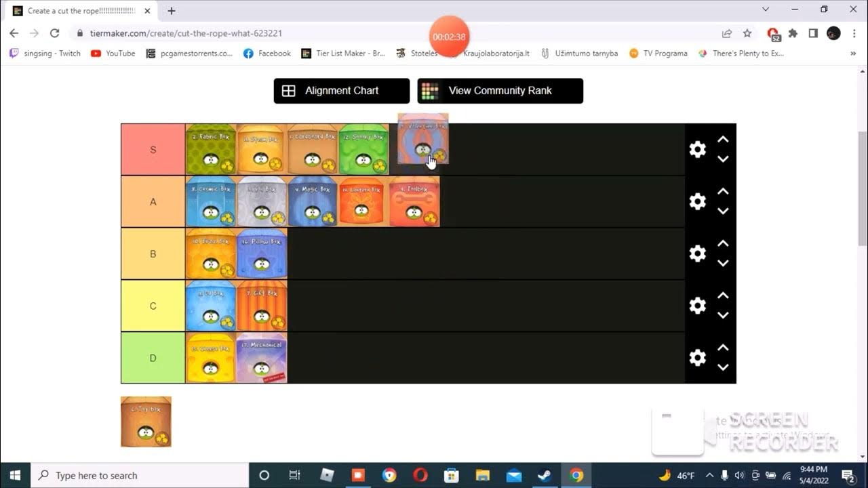Open settings gear for B tier row
Screen dimensions: 868x488
697,253
